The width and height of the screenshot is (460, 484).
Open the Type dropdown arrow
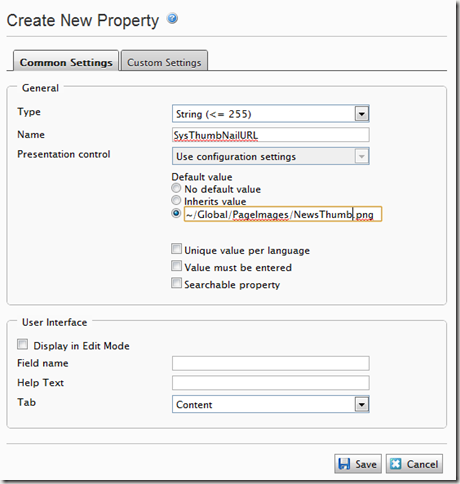pyautogui.click(x=361, y=114)
